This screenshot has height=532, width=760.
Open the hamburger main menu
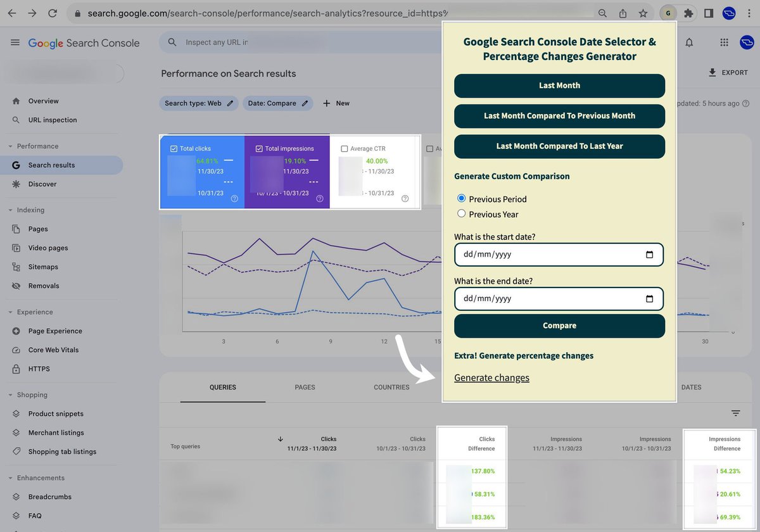(15, 42)
